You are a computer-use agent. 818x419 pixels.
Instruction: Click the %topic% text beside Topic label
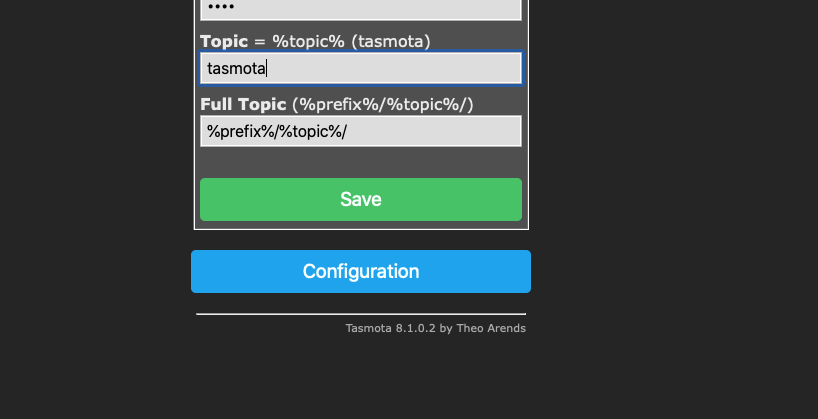pyautogui.click(x=310, y=41)
